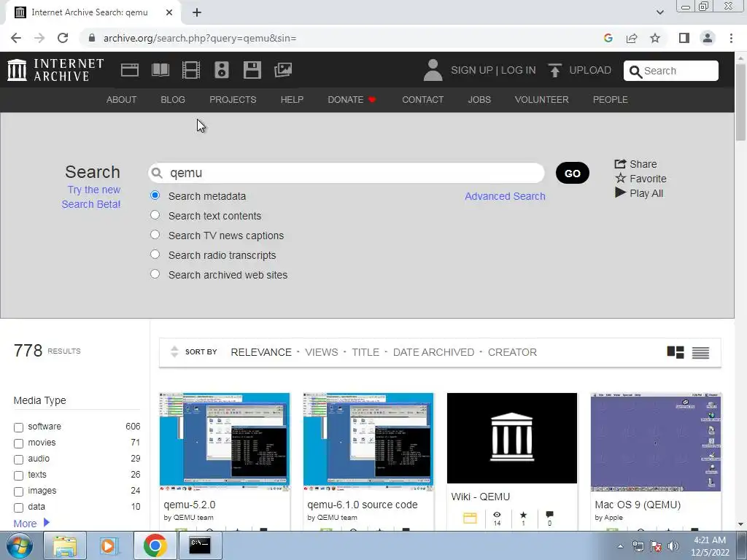The height and width of the screenshot is (560, 747).
Task: Click the Upload arrow icon
Action: pyautogui.click(x=554, y=71)
